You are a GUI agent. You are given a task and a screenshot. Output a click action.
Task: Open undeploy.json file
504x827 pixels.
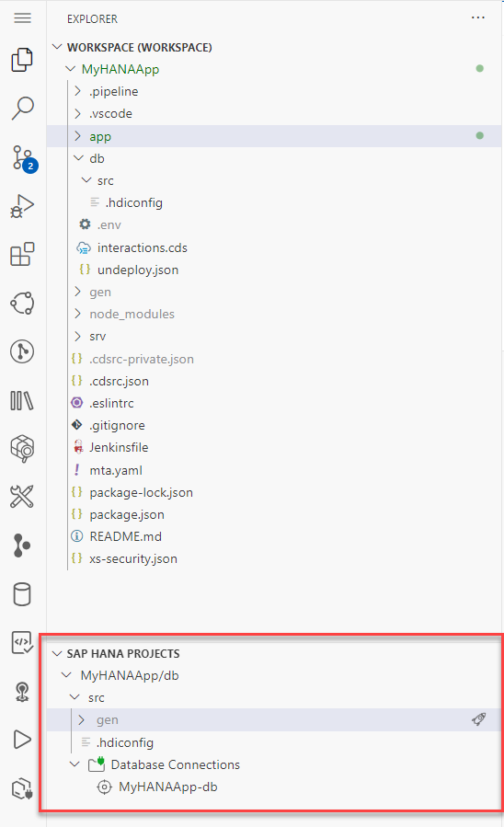pos(138,270)
